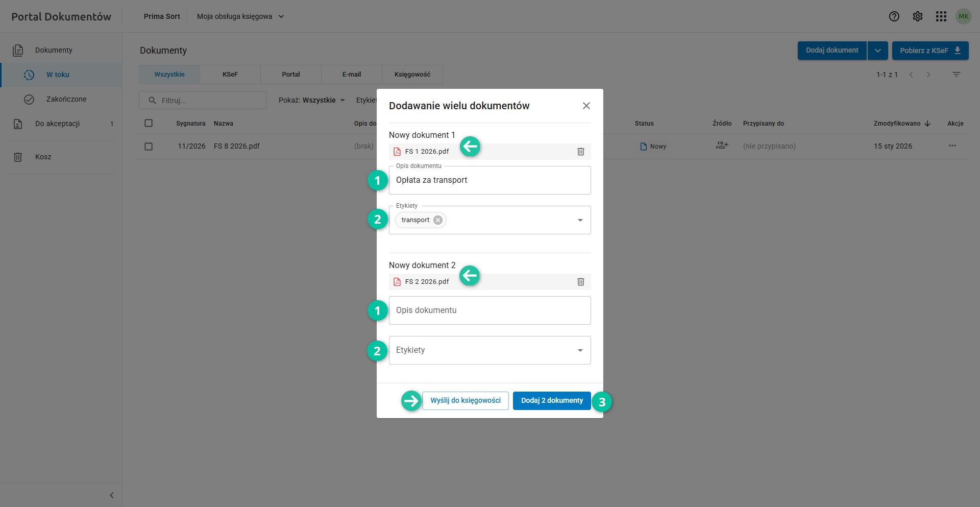Switch to the Księgowość tab
This screenshot has height=507, width=980.
coord(412,75)
